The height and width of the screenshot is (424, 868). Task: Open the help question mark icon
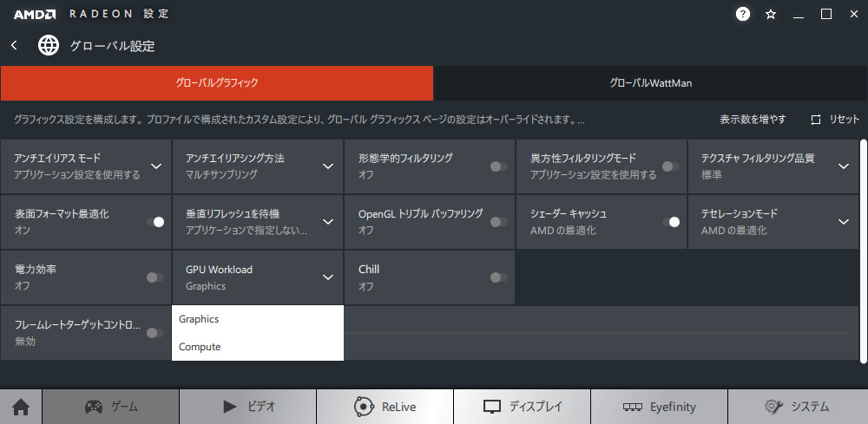click(742, 15)
